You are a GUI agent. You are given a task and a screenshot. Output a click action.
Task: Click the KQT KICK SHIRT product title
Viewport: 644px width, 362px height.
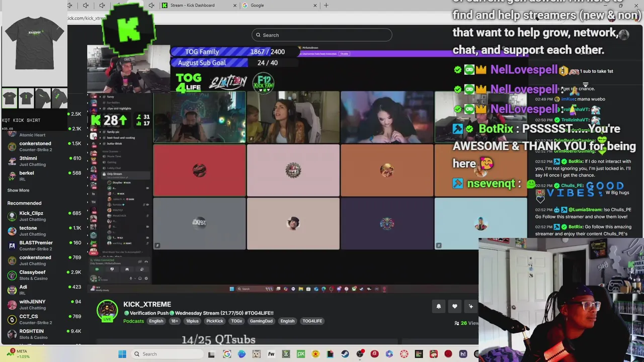pos(21,120)
